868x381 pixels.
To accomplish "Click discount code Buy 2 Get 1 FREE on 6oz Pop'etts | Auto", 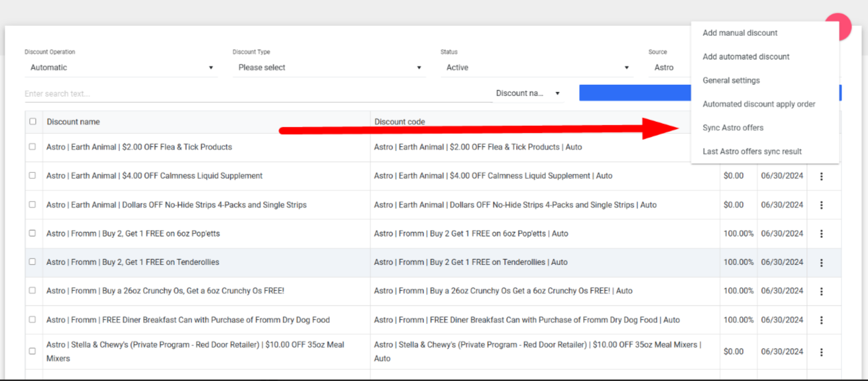I will tap(471, 233).
